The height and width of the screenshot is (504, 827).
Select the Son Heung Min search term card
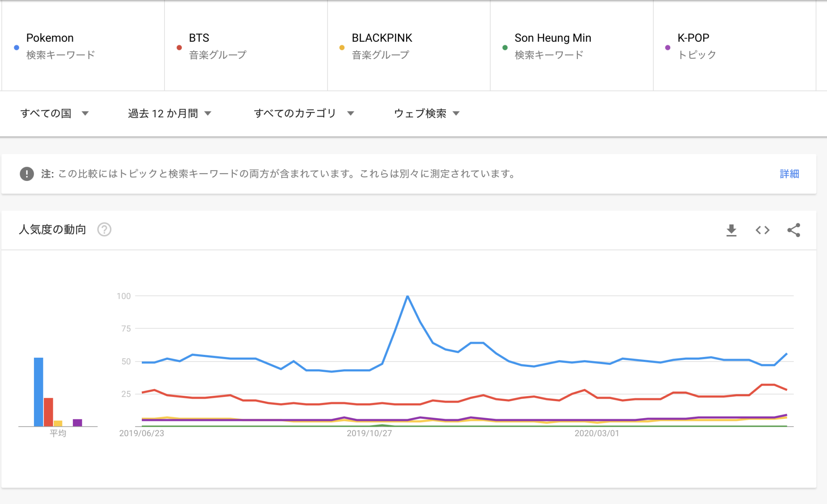[572, 45]
